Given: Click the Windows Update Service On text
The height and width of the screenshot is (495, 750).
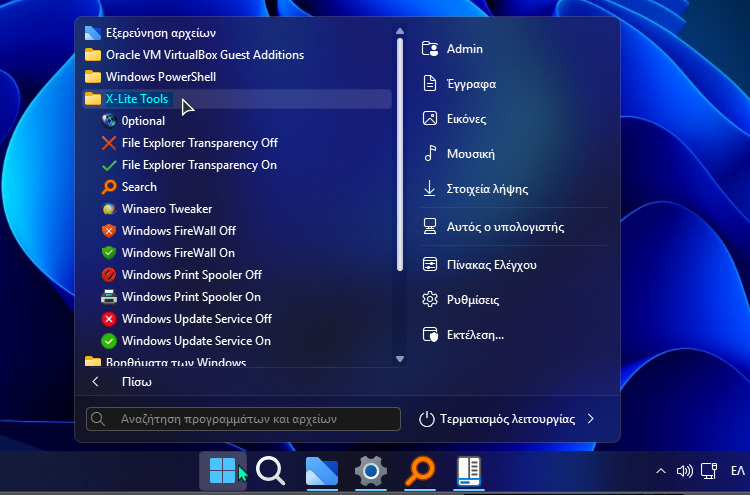Looking at the screenshot, I should click(196, 341).
